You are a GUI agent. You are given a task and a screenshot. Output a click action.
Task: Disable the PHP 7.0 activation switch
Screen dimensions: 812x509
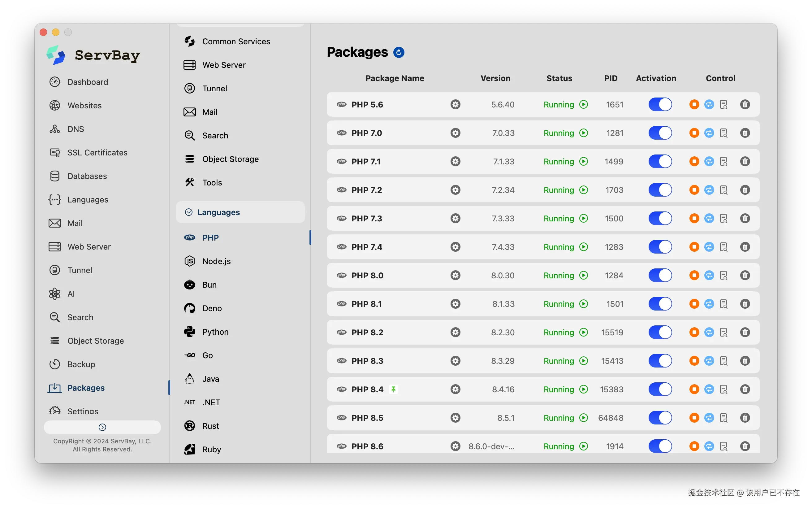pyautogui.click(x=660, y=133)
